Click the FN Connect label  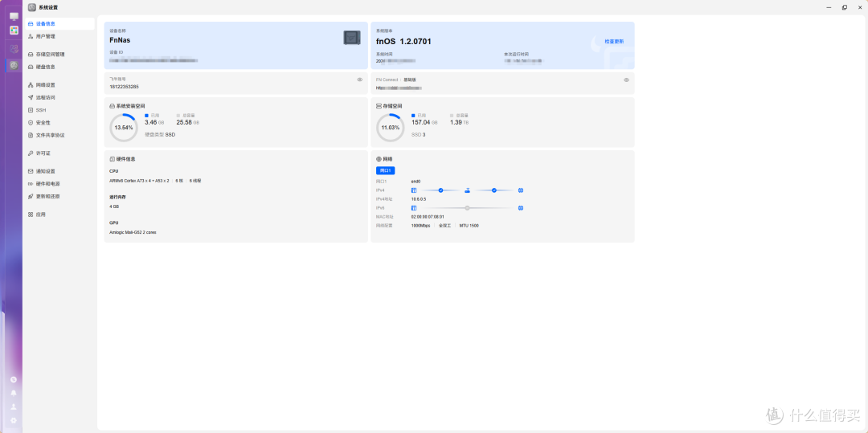click(387, 80)
